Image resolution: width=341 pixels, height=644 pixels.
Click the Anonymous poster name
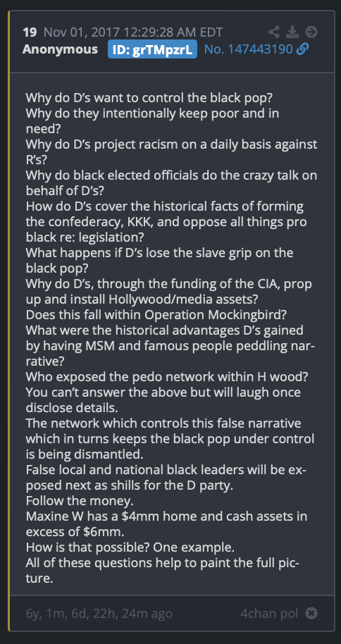[x=60, y=49]
